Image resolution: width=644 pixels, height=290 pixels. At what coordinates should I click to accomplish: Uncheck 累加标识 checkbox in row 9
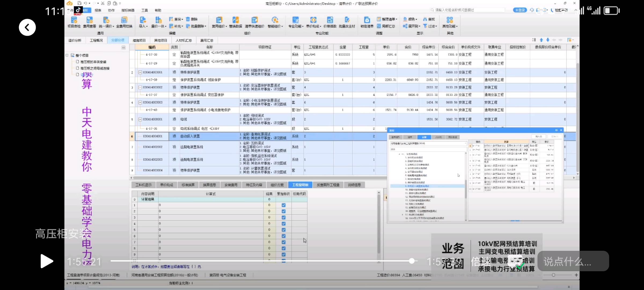[284, 255]
